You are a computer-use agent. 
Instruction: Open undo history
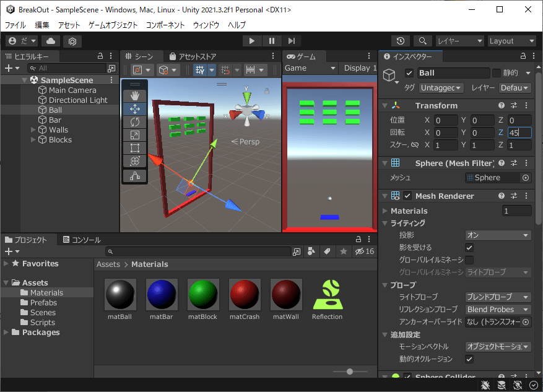coord(401,41)
